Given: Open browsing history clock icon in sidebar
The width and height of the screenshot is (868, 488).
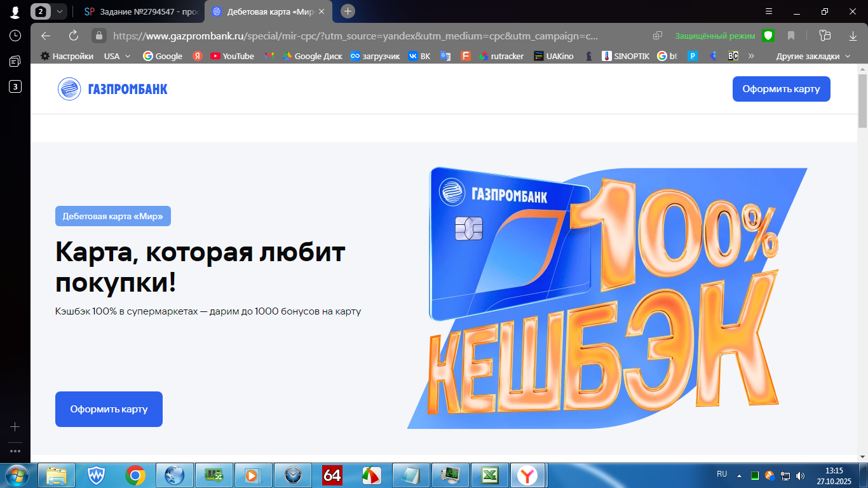Looking at the screenshot, I should tap(15, 36).
